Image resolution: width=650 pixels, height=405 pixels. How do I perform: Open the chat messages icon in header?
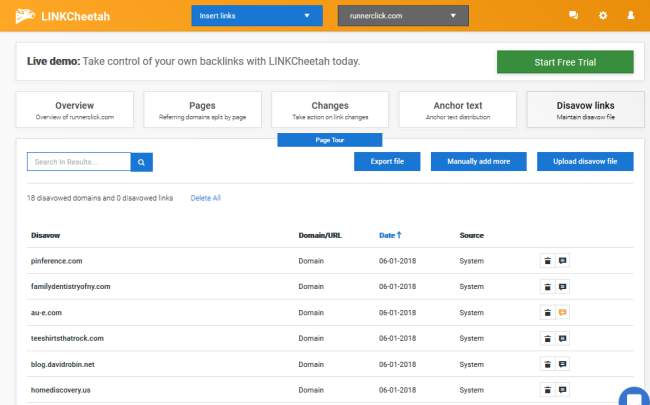[573, 15]
